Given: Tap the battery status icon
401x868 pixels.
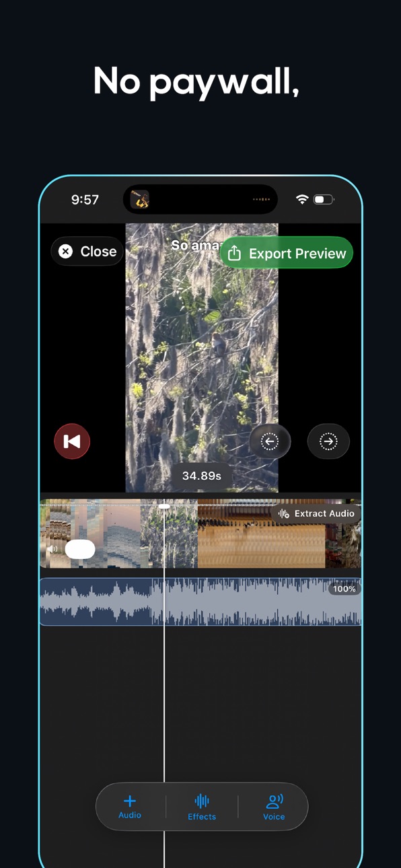Looking at the screenshot, I should click(324, 199).
